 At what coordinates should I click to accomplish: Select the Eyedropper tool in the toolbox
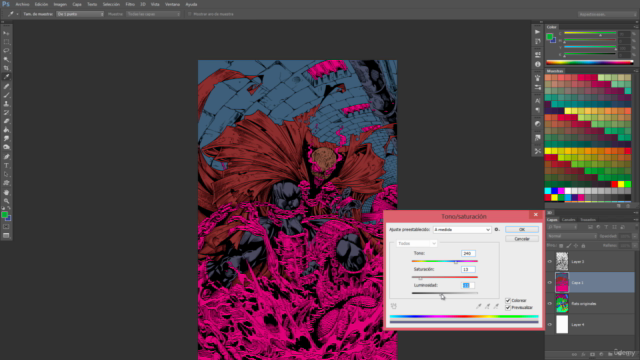coord(6,77)
